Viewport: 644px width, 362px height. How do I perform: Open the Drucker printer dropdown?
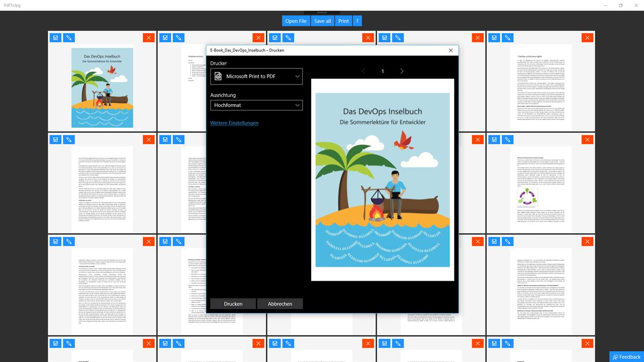tap(256, 76)
